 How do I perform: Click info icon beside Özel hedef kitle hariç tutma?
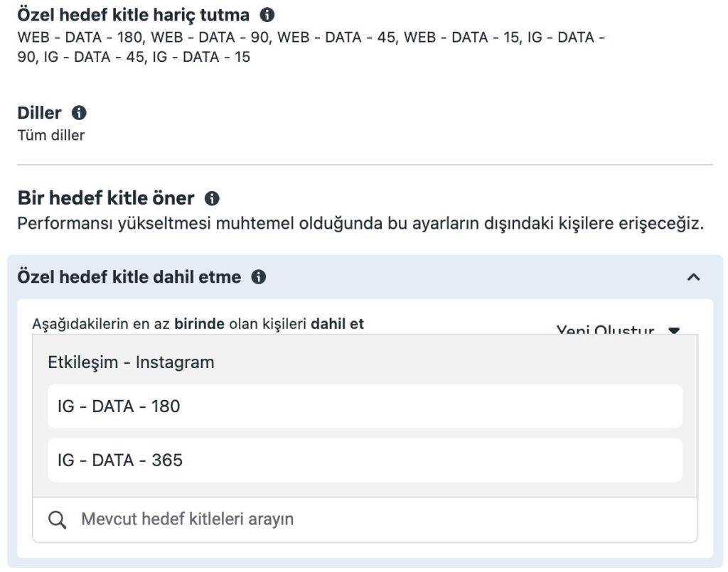tap(267, 14)
